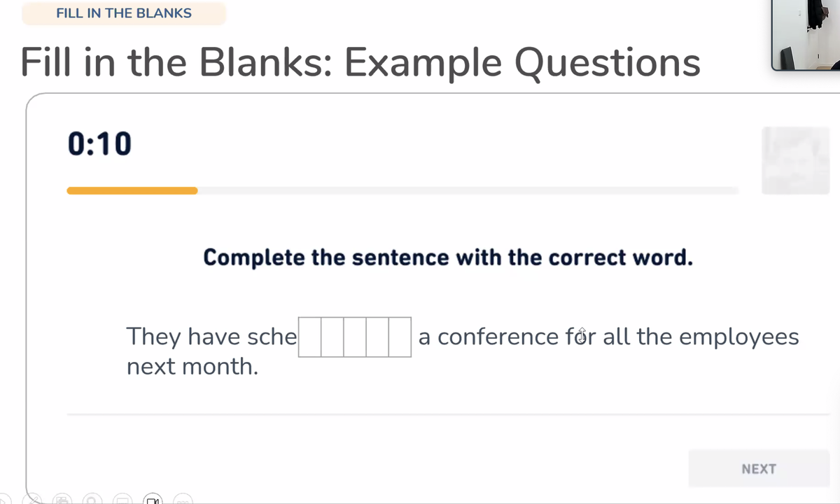The width and height of the screenshot is (840, 504).
Task: Click the "Fill in the Blanks: Example Questions" heading
Action: pyautogui.click(x=360, y=62)
